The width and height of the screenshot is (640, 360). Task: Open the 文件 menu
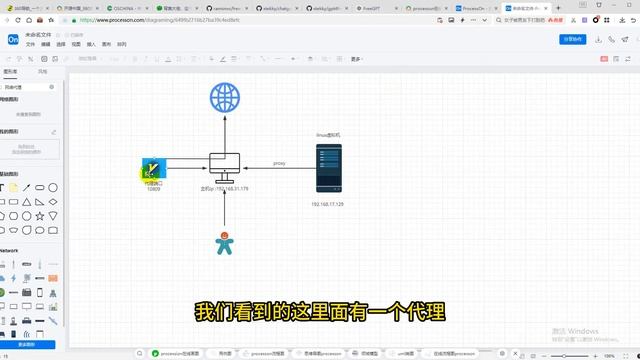[31, 44]
